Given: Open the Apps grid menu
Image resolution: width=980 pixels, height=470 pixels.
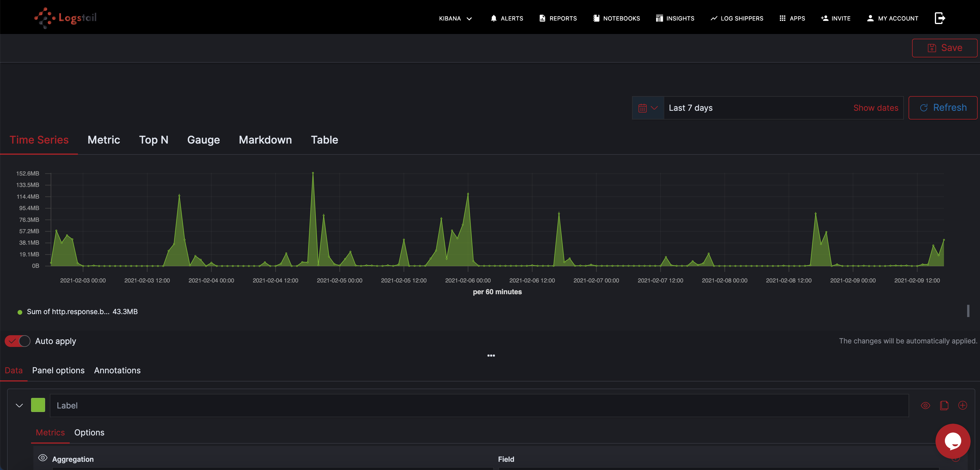Looking at the screenshot, I should (x=792, y=18).
